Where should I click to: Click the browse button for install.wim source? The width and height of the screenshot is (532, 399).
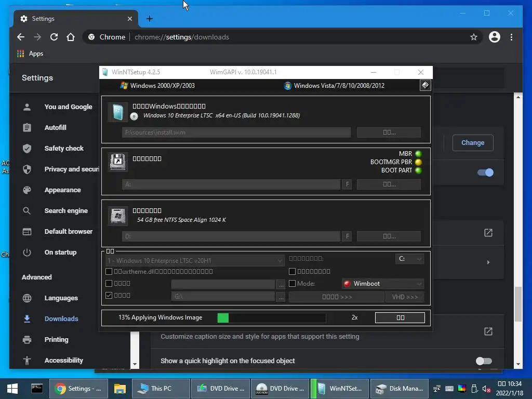coord(389,132)
